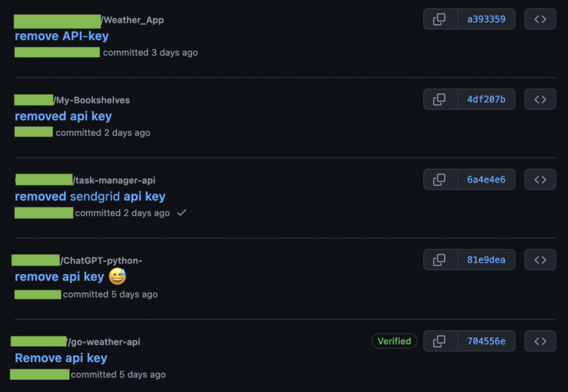This screenshot has width=568, height=392.
Task: Open the "remove API-key" commit
Action: point(62,36)
